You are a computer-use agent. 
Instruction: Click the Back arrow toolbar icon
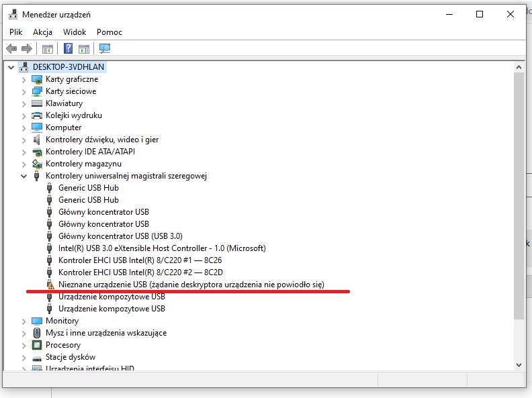pyautogui.click(x=11, y=49)
